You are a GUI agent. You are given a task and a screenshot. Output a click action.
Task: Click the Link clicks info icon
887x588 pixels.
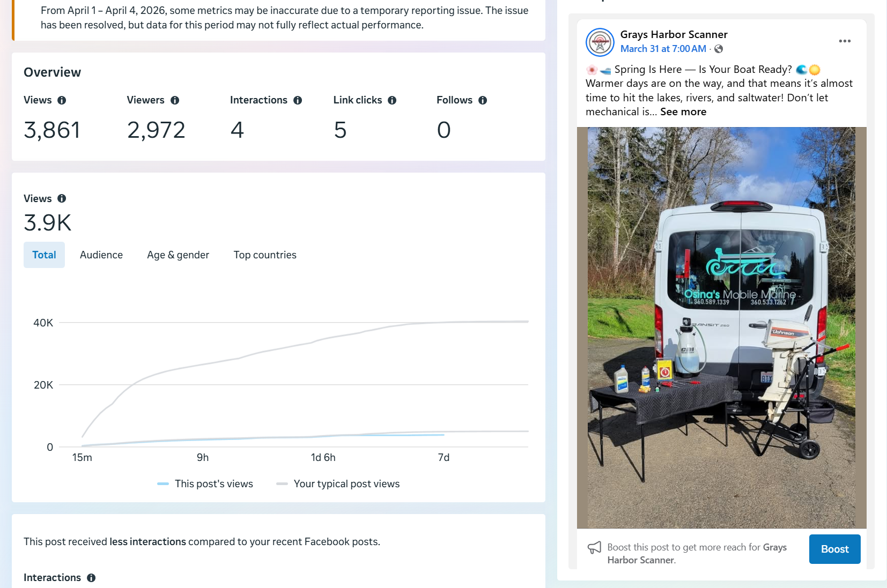[x=392, y=100]
